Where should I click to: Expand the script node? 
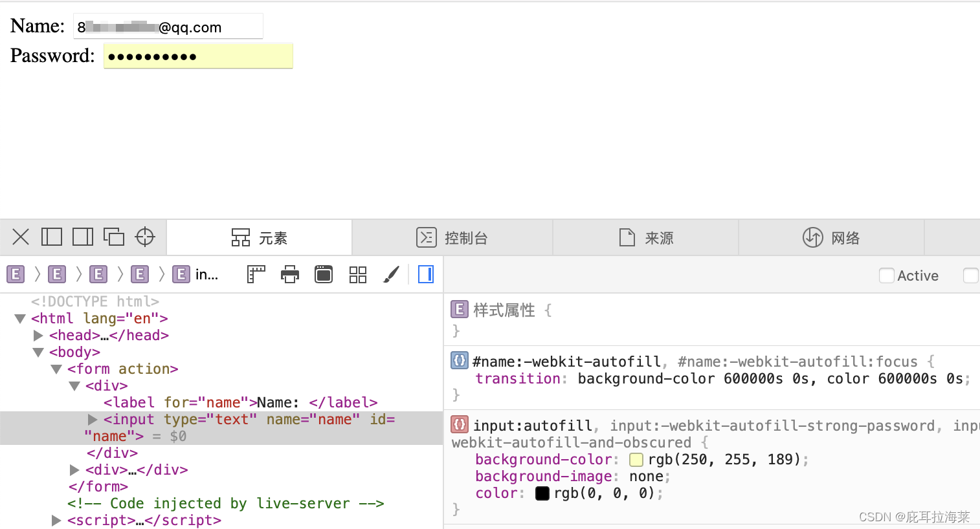(x=56, y=521)
